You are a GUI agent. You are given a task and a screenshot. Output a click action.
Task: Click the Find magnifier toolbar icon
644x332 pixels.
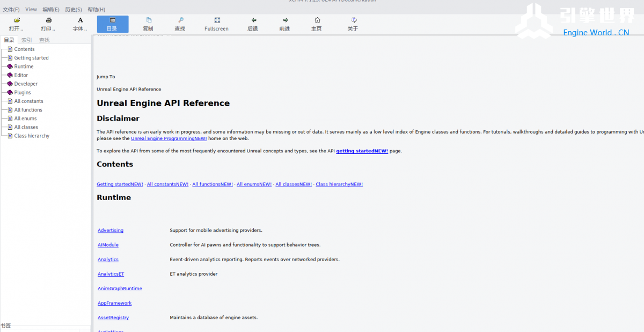(x=180, y=20)
